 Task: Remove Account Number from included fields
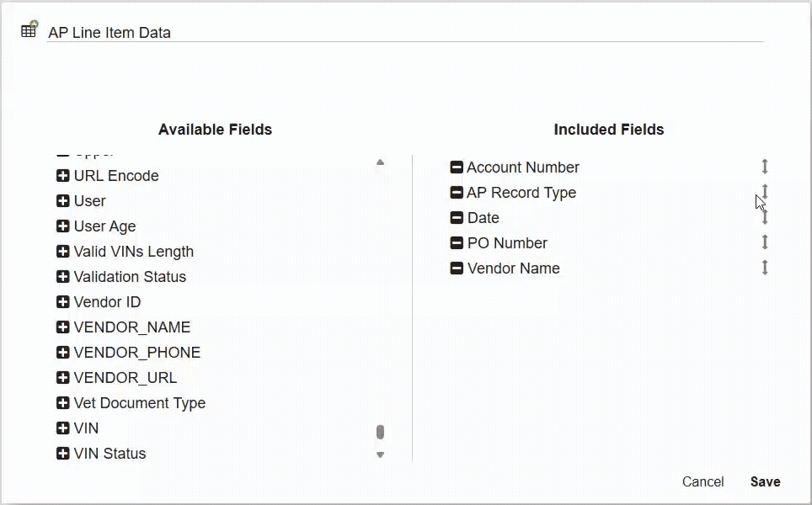coord(457,167)
